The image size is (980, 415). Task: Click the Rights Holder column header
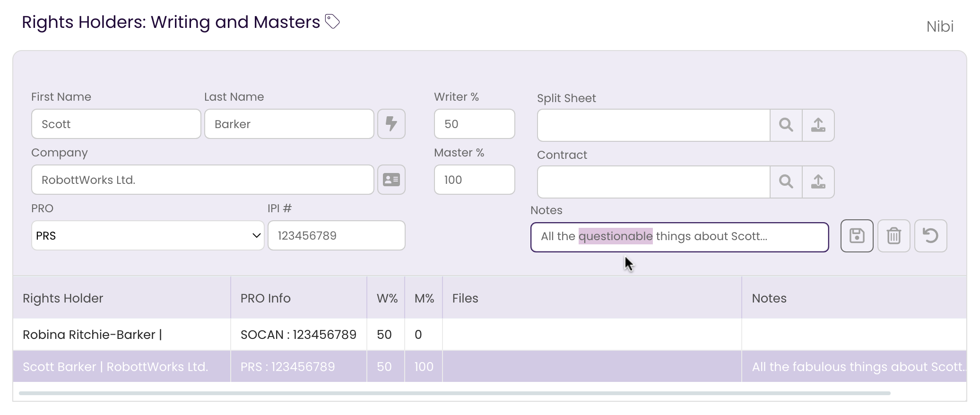click(121, 298)
